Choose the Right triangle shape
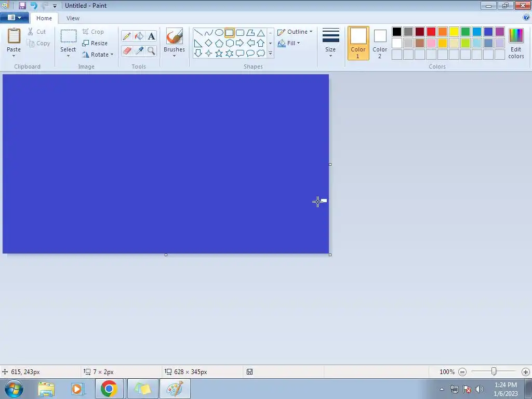 tap(198, 43)
